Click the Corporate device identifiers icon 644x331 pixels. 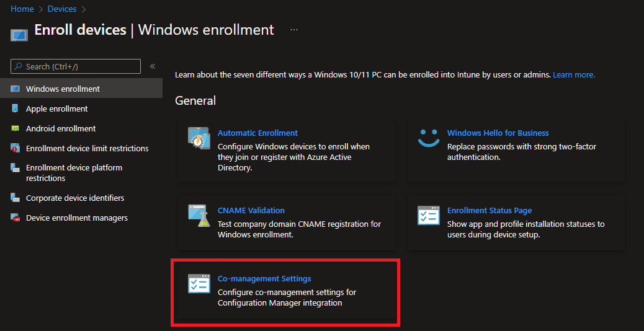(15, 198)
